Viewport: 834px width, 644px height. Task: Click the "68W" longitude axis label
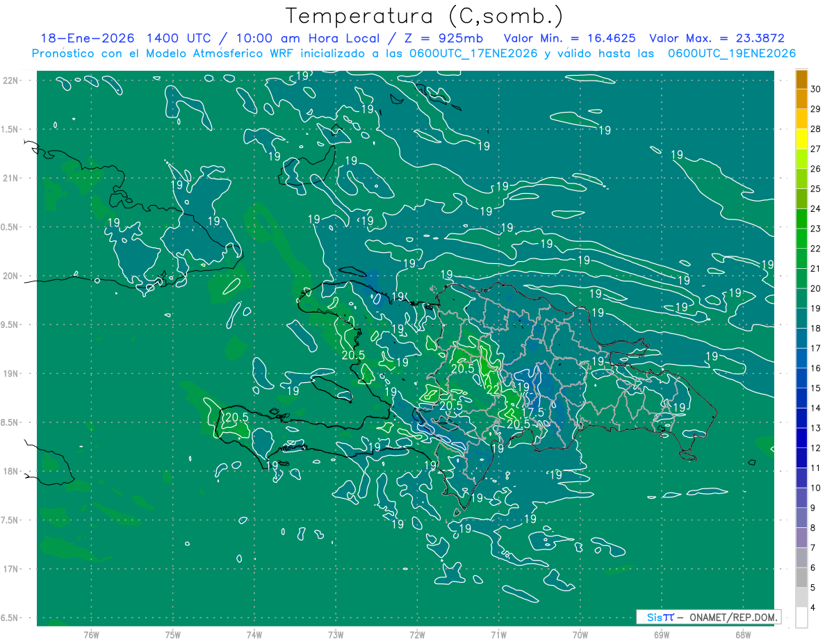point(743,634)
